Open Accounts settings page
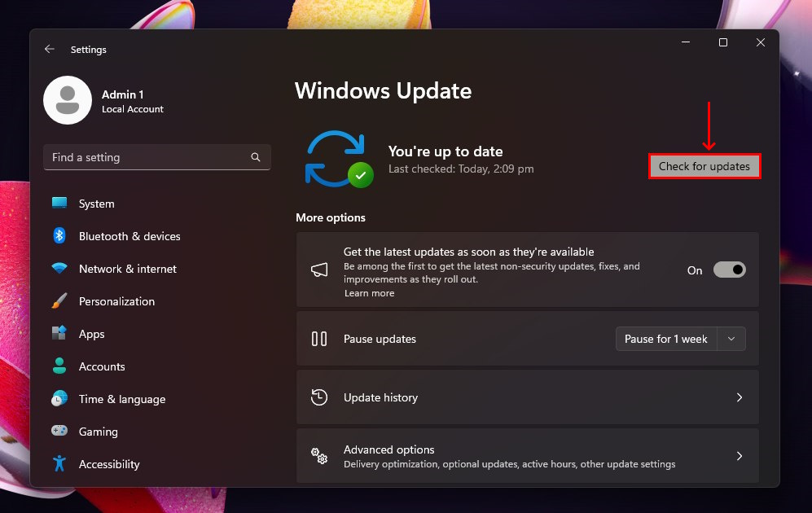The height and width of the screenshot is (513, 812). [x=102, y=366]
